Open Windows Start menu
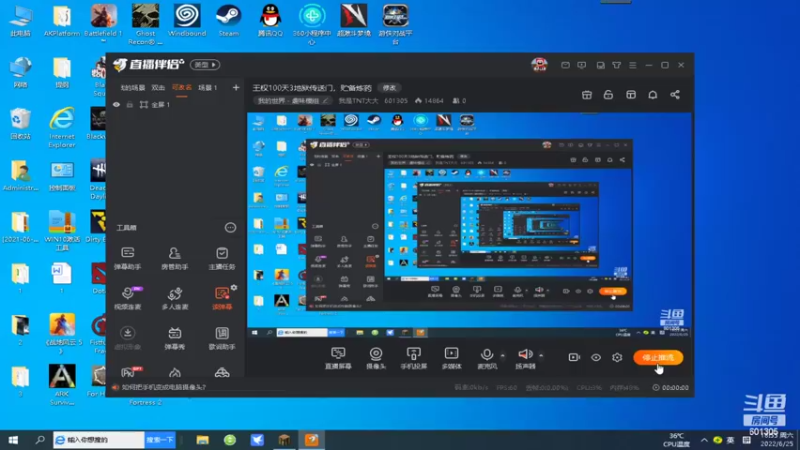Image resolution: width=800 pixels, height=450 pixels. (x=13, y=440)
